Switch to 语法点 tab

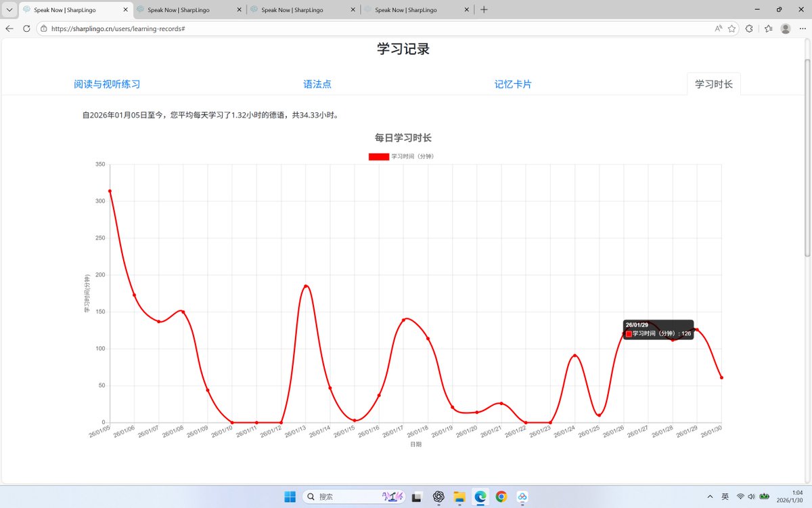(317, 84)
